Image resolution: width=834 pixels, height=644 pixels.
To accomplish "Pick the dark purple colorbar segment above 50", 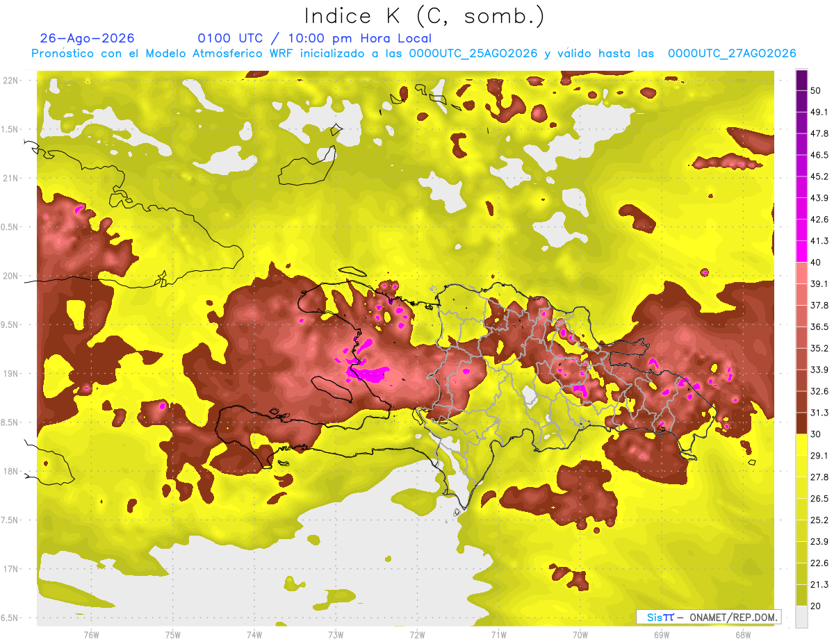I will pyautogui.click(x=801, y=81).
